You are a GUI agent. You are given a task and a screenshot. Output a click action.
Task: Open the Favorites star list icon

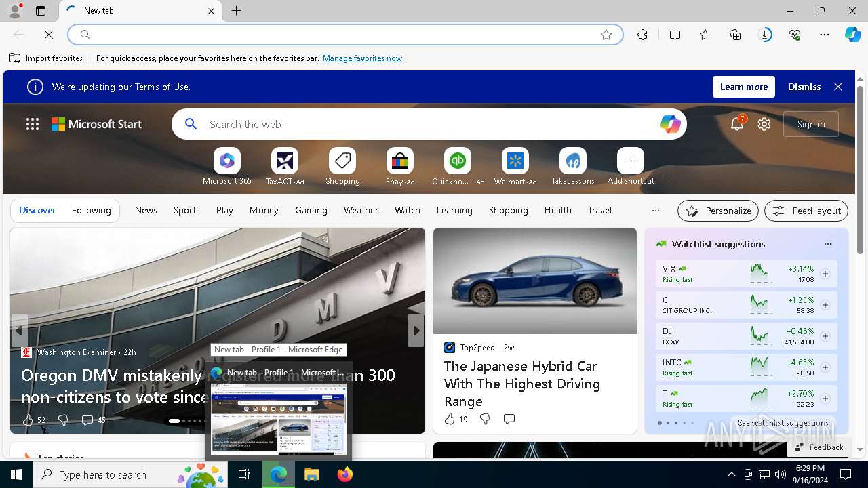pos(705,35)
